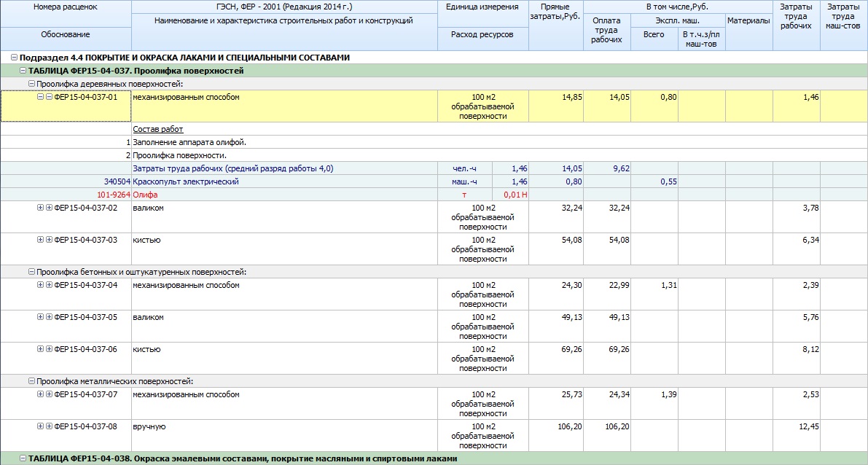Image resolution: width=868 pixels, height=465 pixels.
Task: Click the В том числе, Руб. header
Action: pyautogui.click(x=678, y=7)
